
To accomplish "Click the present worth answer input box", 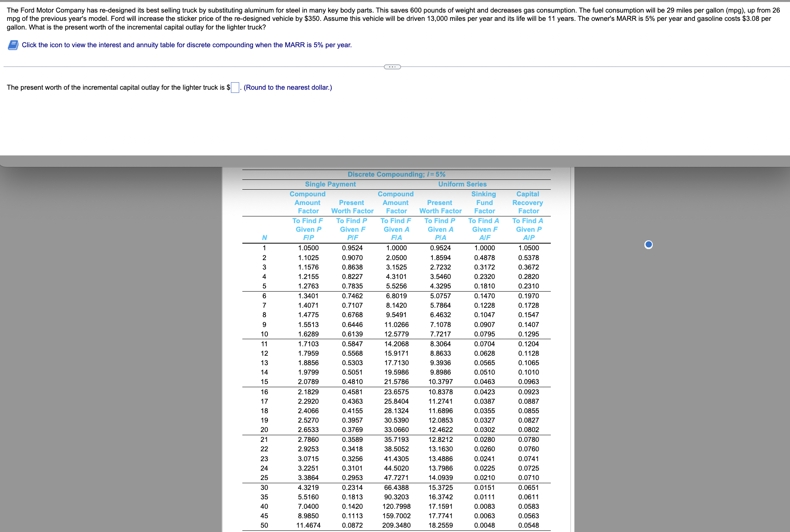I will pos(235,87).
